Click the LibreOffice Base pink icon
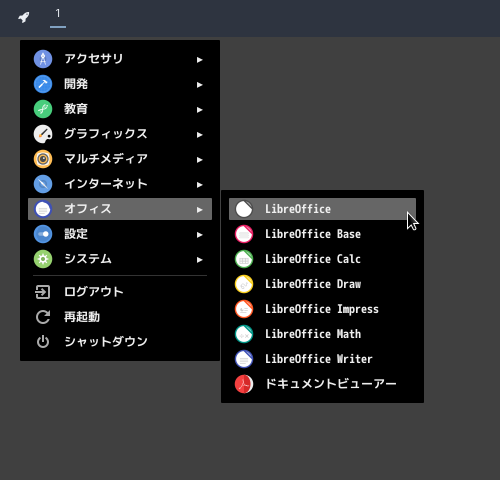Screen dimensions: 500x480 click(244, 234)
